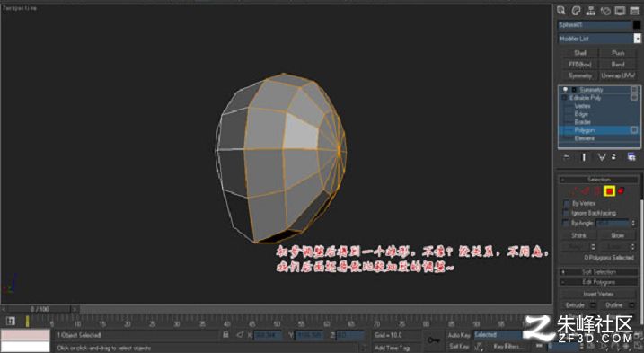Click the Insert Vertex button

(x=598, y=294)
